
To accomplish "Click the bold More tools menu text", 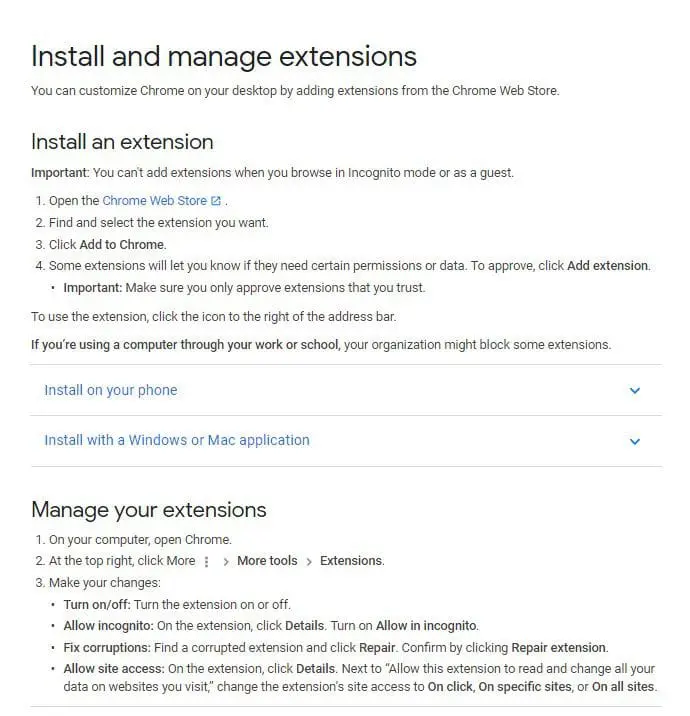I will (x=267, y=561).
